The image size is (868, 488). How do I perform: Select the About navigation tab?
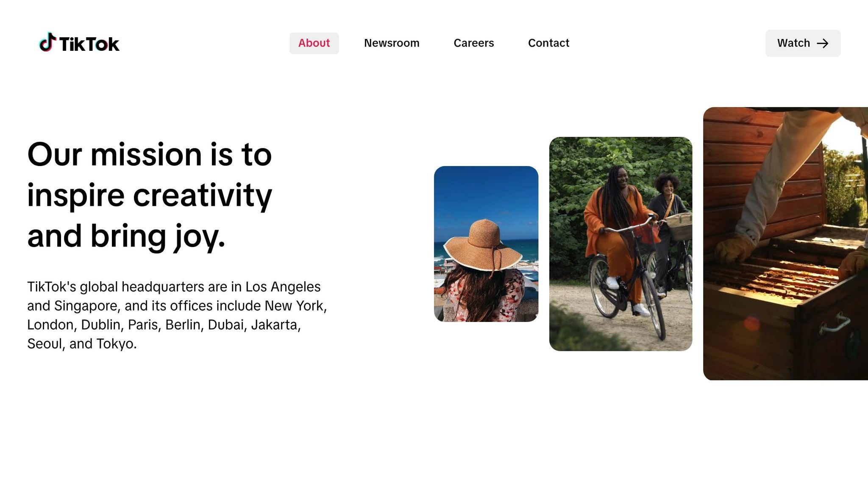click(x=314, y=43)
